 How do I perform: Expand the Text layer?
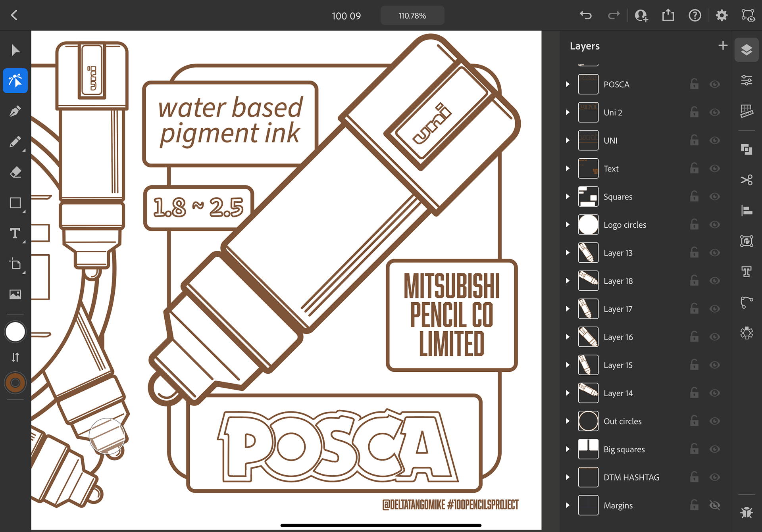[568, 169]
